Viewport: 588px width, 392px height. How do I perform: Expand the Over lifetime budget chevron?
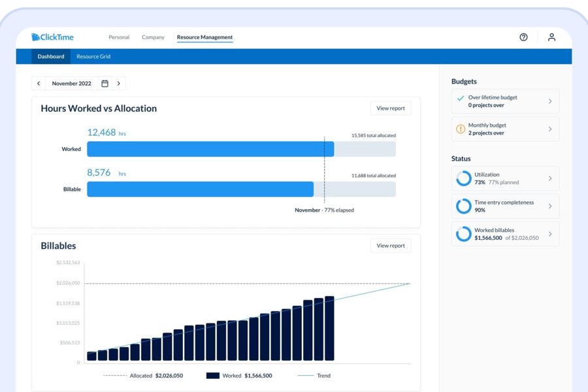pyautogui.click(x=550, y=101)
